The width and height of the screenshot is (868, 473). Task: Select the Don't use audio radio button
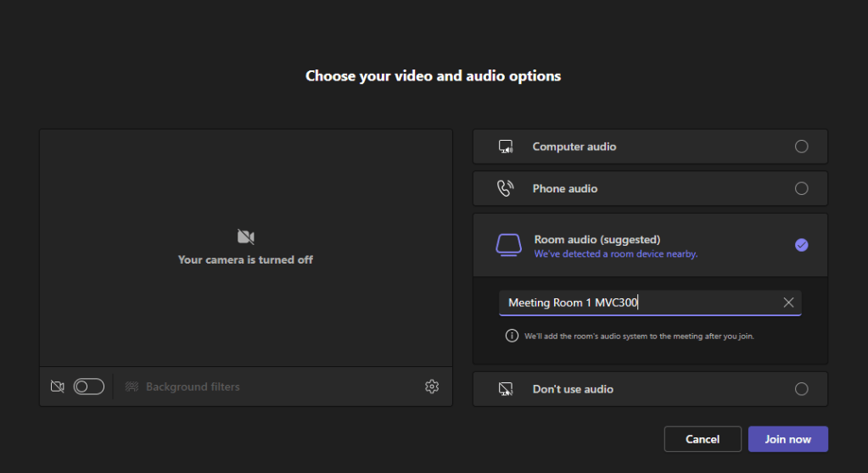[x=801, y=389]
